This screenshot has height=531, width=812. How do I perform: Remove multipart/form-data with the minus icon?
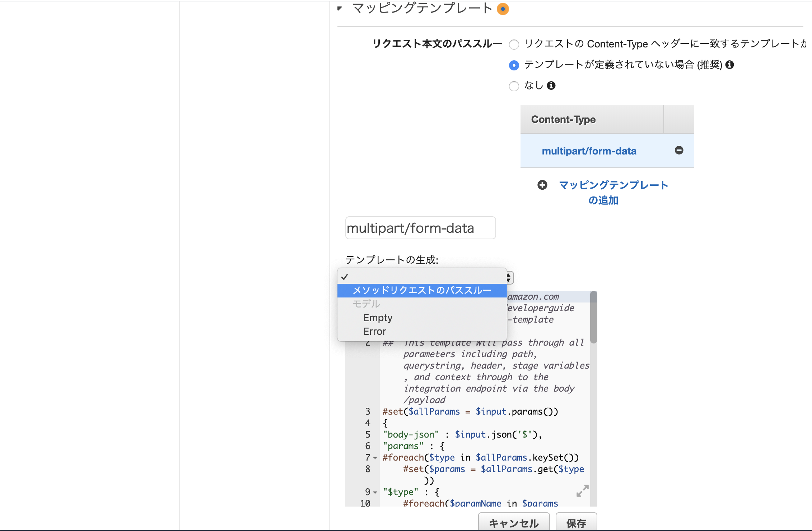pos(679,150)
